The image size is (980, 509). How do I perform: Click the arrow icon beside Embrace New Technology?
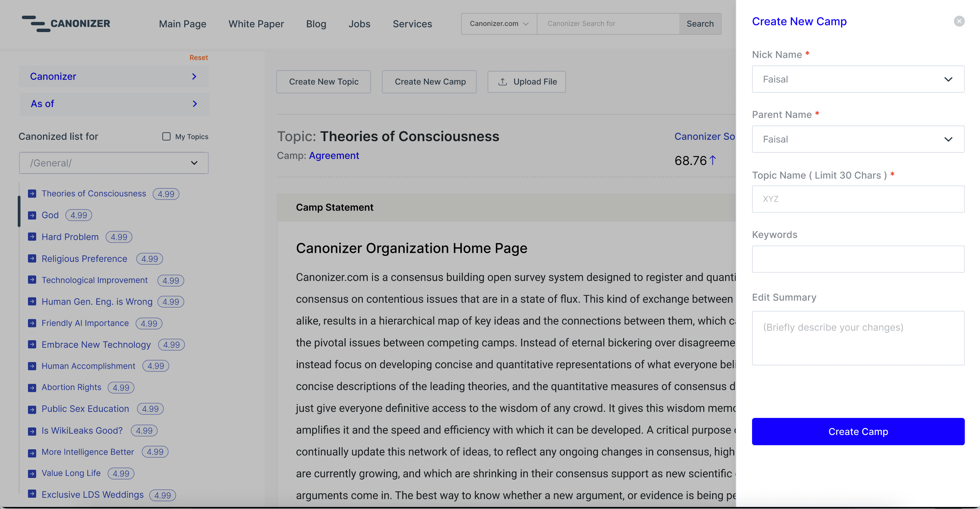pos(32,345)
